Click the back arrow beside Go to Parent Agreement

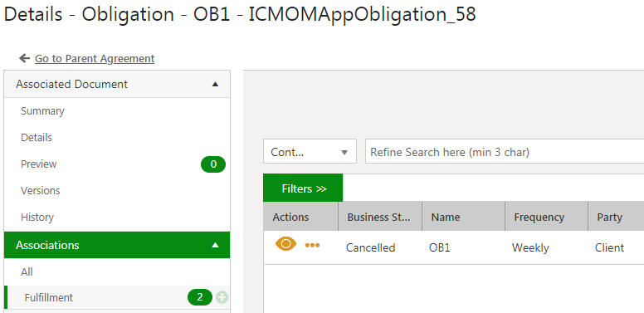(25, 58)
